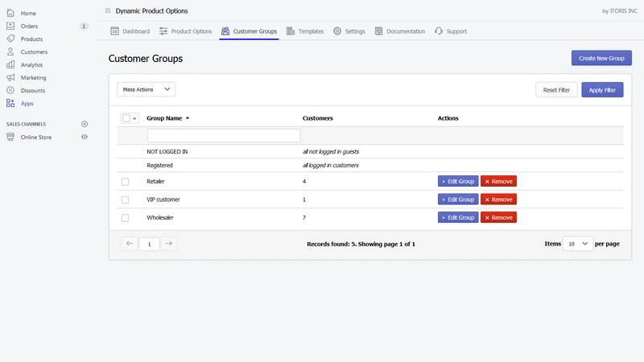The width and height of the screenshot is (644, 362).
Task: Click the Orders inbox icon
Action: (10, 26)
